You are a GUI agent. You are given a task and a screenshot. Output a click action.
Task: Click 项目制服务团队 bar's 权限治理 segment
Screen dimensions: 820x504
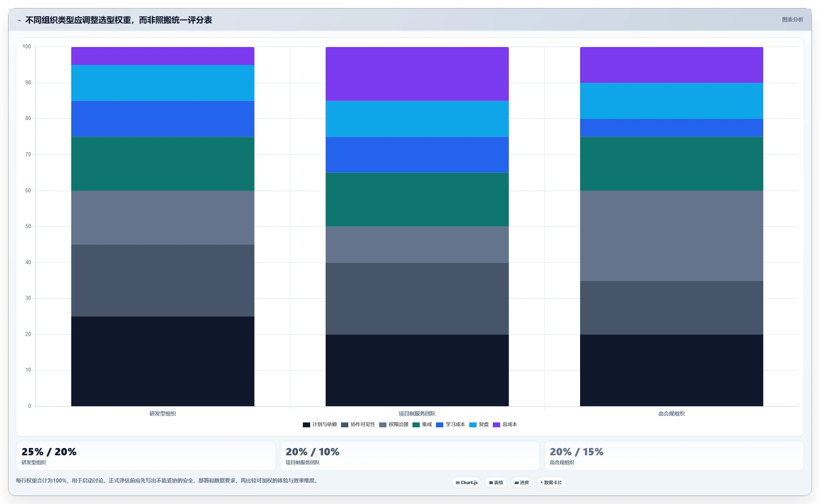pyautogui.click(x=417, y=245)
